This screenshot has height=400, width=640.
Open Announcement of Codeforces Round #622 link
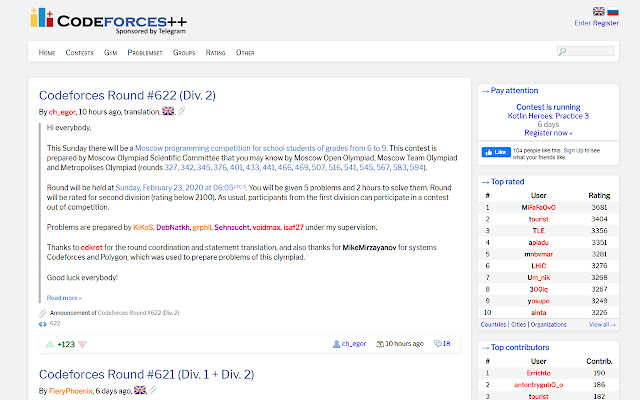point(138,313)
